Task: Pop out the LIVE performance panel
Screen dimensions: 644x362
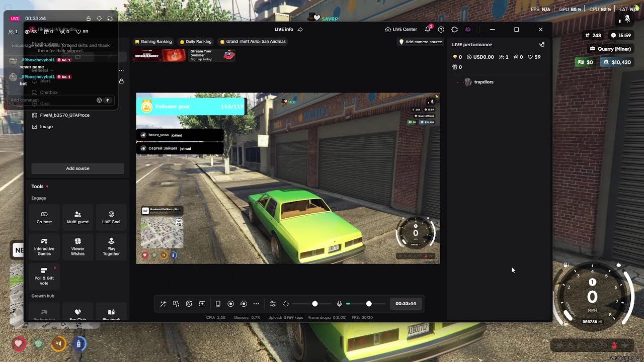Action: pyautogui.click(x=542, y=44)
